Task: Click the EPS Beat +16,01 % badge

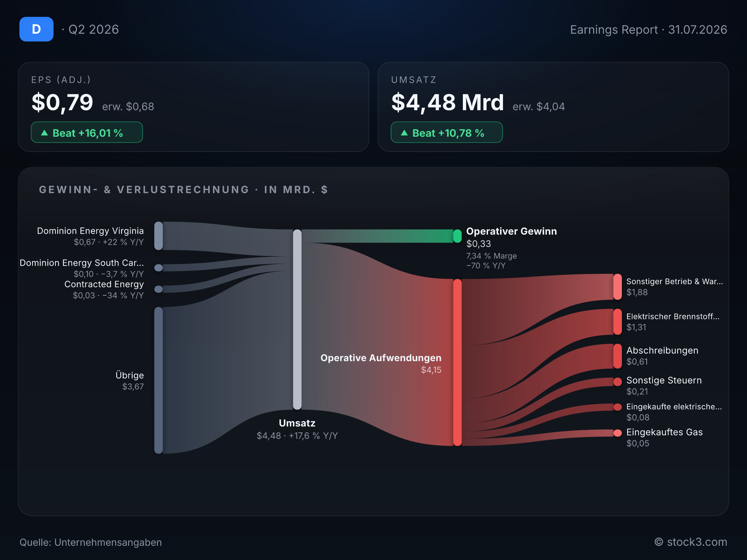Action: [x=87, y=132]
